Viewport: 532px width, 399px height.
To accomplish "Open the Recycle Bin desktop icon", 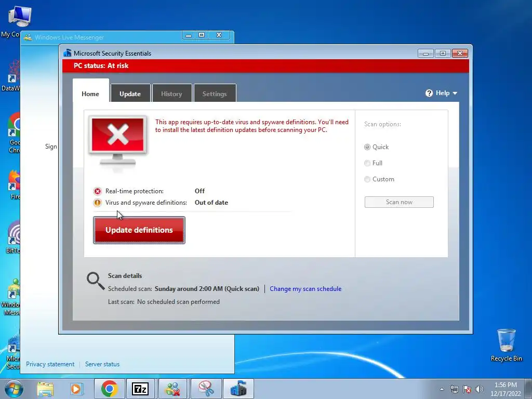I will pos(506,345).
